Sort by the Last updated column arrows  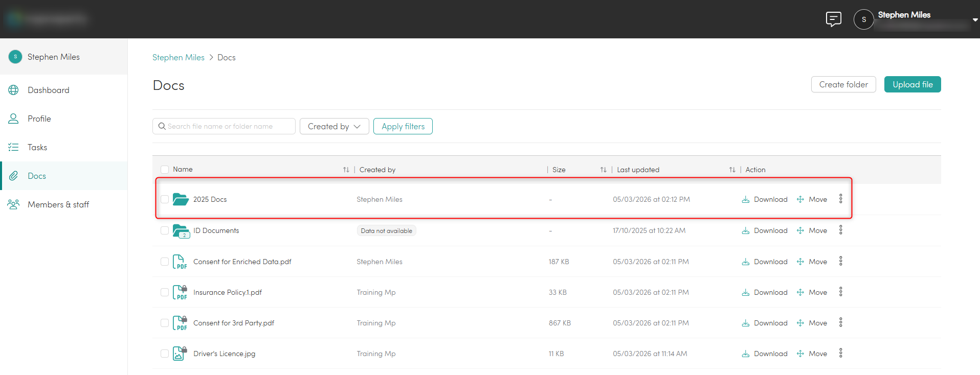pyautogui.click(x=732, y=170)
